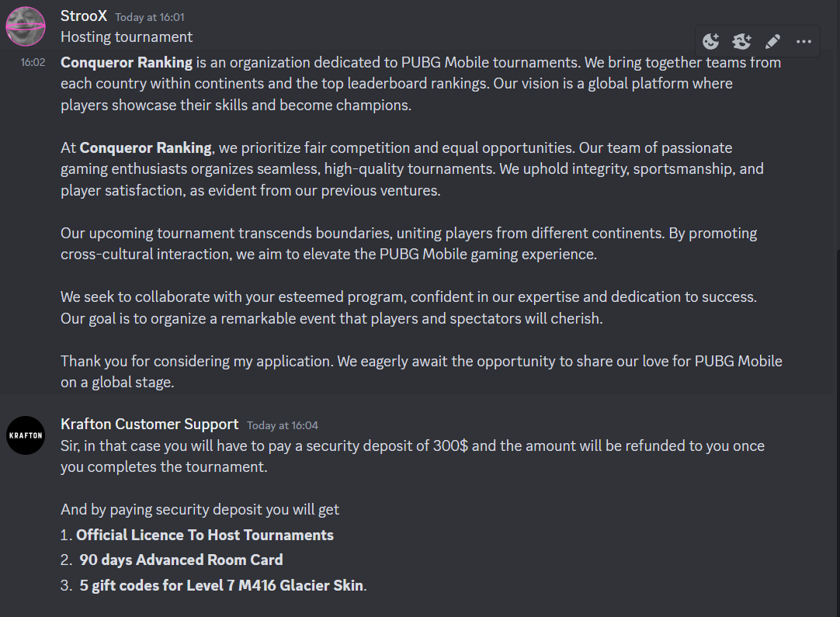
Task: Click the M416 Glacier Skin gift codes line
Action: tap(222, 585)
